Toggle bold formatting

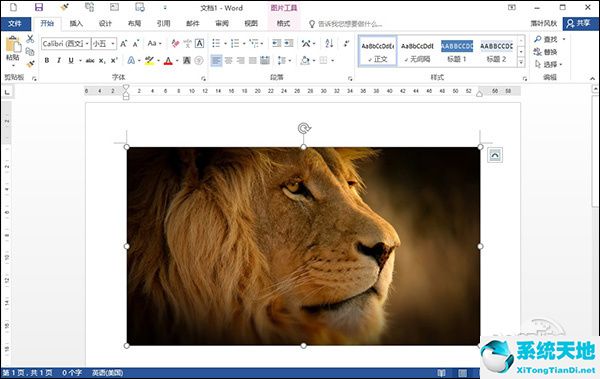tap(47, 60)
